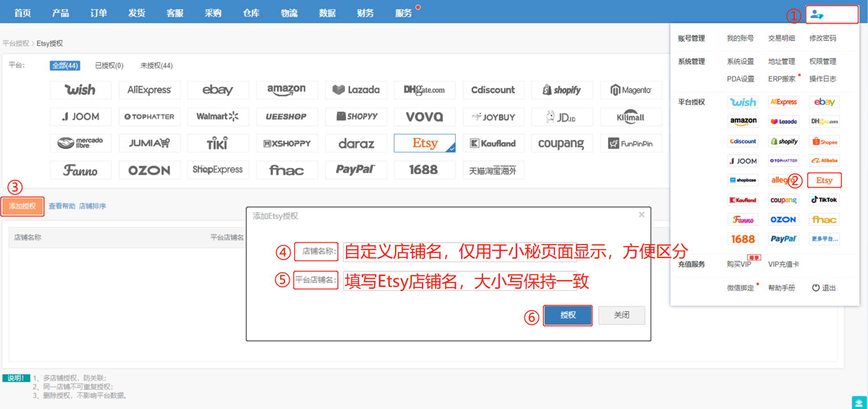Click the orange 添加授权 button
The image size is (868, 409).
click(x=22, y=206)
